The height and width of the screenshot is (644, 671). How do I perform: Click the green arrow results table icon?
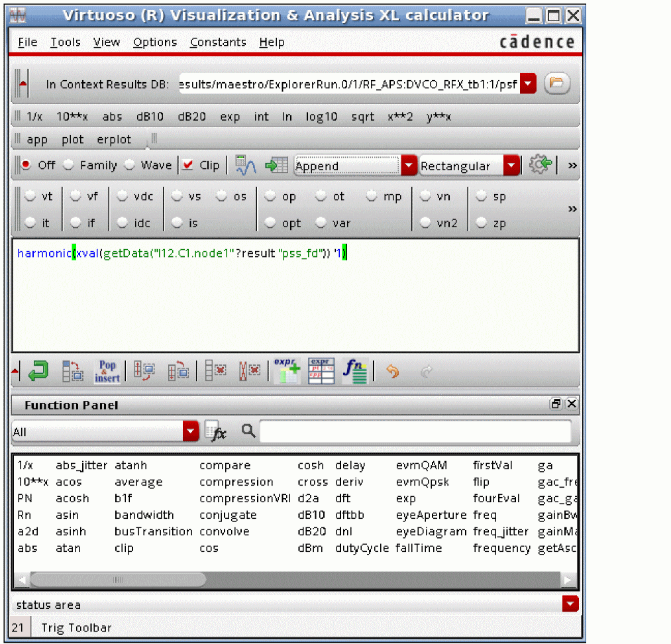click(276, 166)
